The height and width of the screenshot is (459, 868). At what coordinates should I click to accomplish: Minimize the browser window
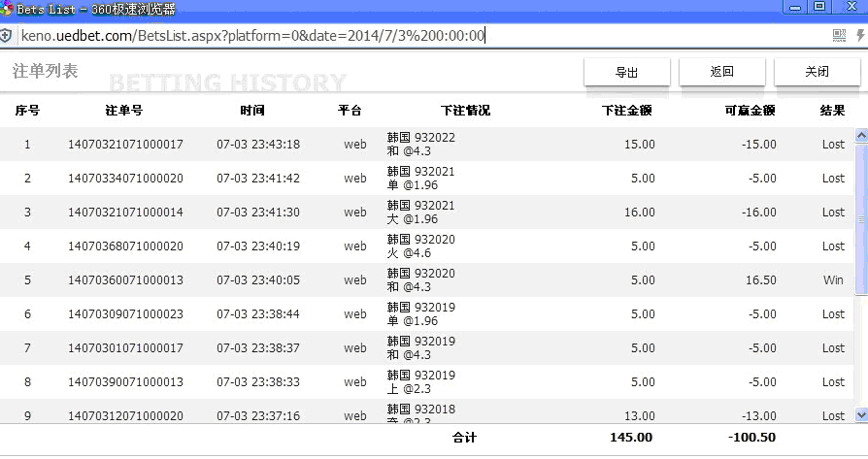click(x=795, y=7)
